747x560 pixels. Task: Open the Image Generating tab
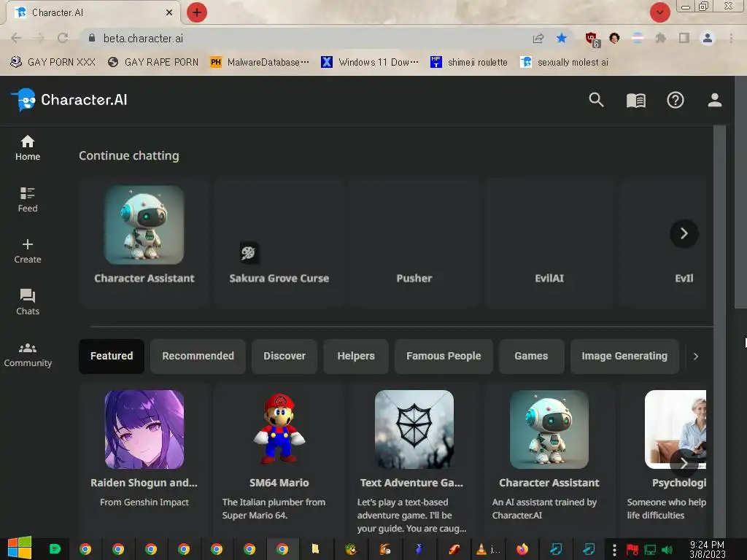coord(624,356)
